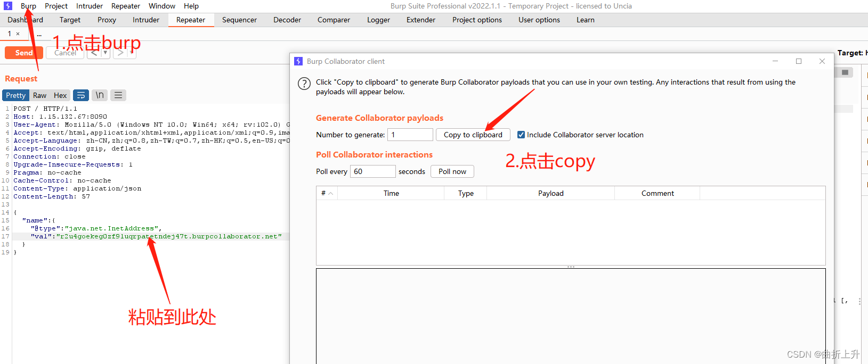This screenshot has height=364, width=868.
Task: Open the Help menu
Action: pos(191,6)
